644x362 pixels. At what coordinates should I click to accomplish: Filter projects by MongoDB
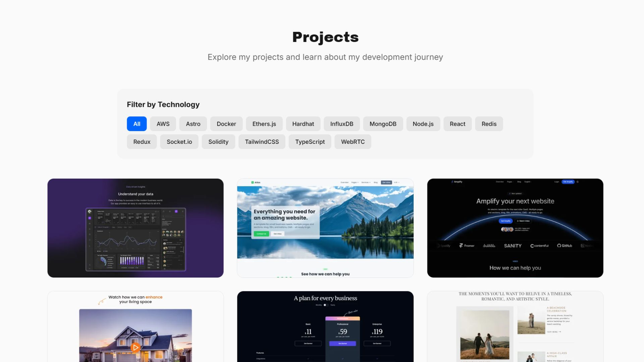tap(383, 124)
